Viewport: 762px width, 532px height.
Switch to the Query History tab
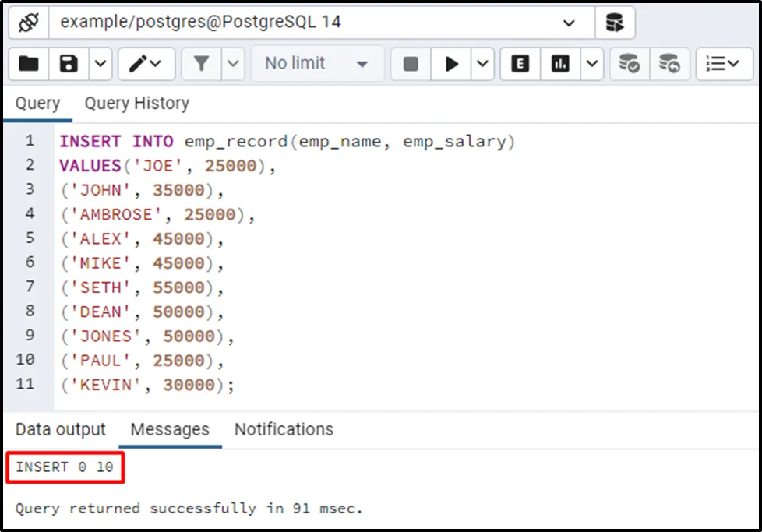point(136,104)
